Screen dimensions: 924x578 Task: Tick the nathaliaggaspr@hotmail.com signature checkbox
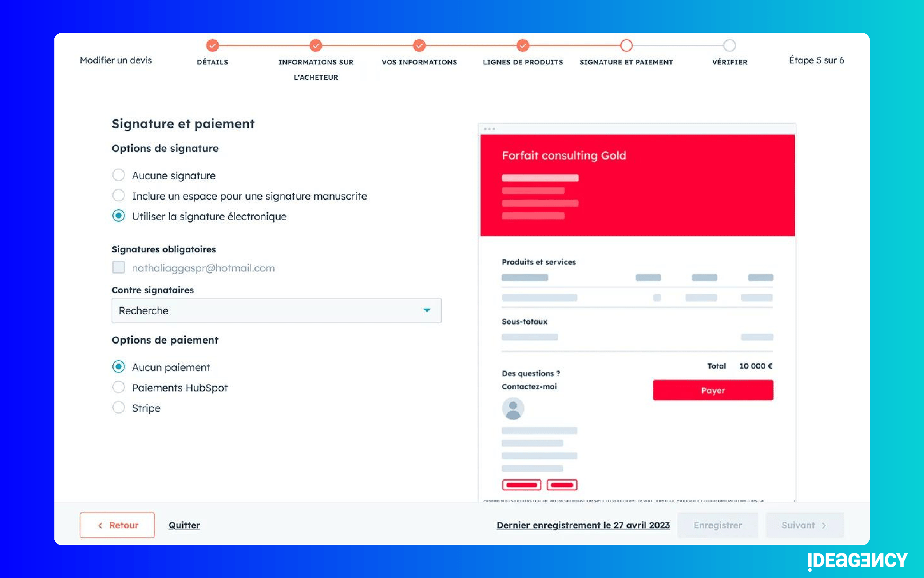coord(118,267)
